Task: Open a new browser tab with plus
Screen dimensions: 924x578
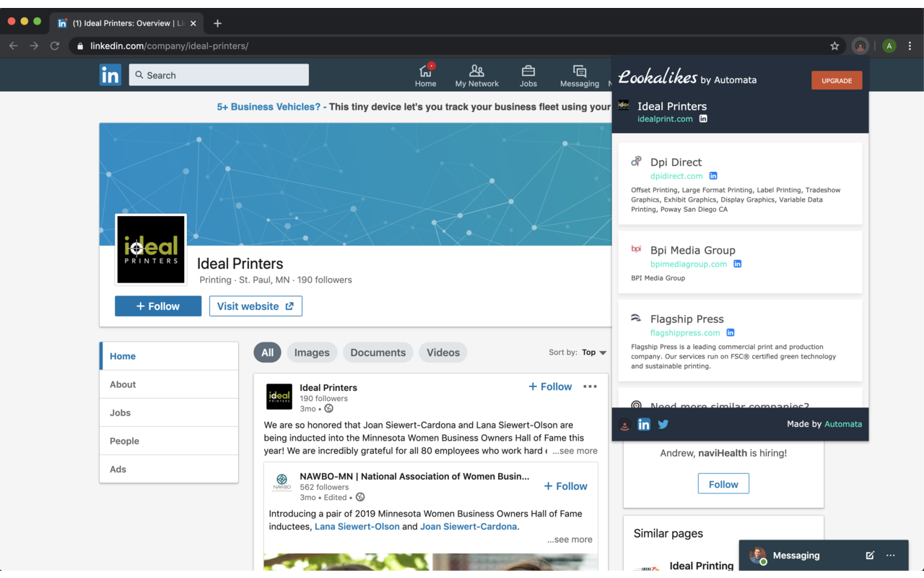Action: pos(217,23)
